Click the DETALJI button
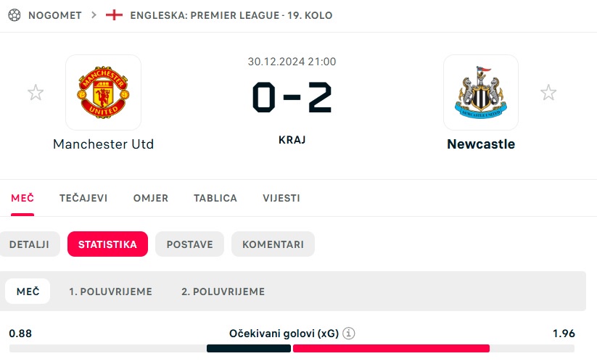Image resolution: width=597 pixels, height=364 pixels. [x=29, y=244]
